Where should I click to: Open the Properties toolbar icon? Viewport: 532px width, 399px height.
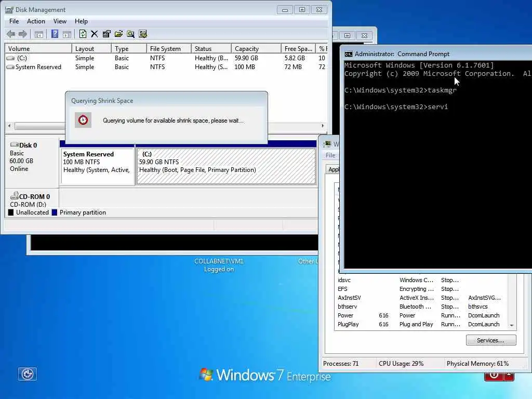click(x=107, y=34)
